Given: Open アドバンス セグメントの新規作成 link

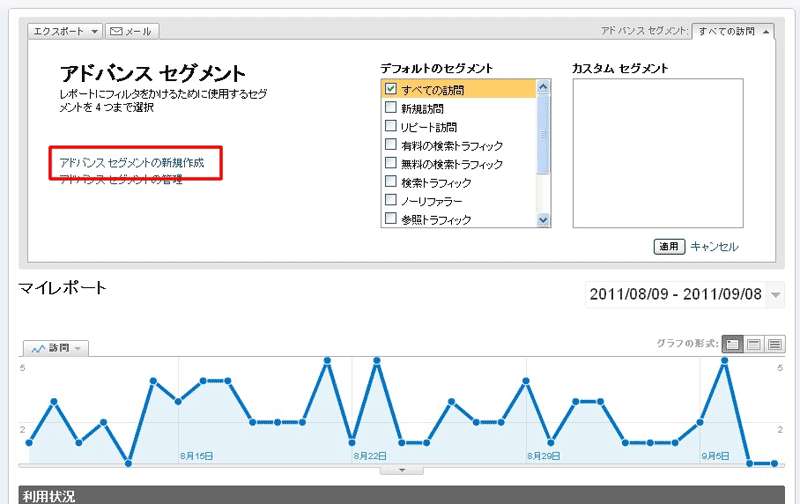Looking at the screenshot, I should pyautogui.click(x=130, y=162).
